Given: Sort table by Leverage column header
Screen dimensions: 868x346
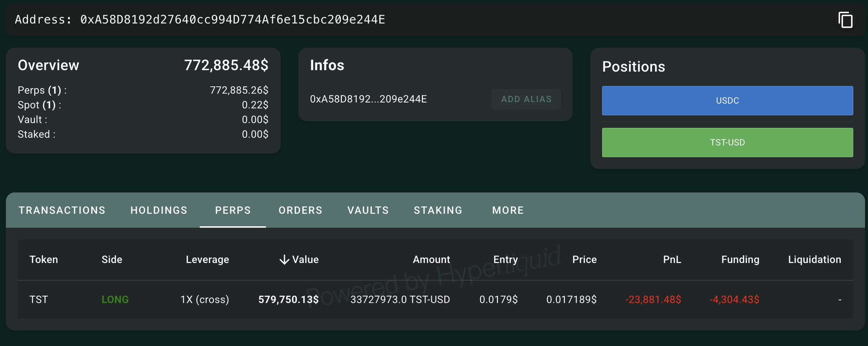Looking at the screenshot, I should tap(207, 260).
